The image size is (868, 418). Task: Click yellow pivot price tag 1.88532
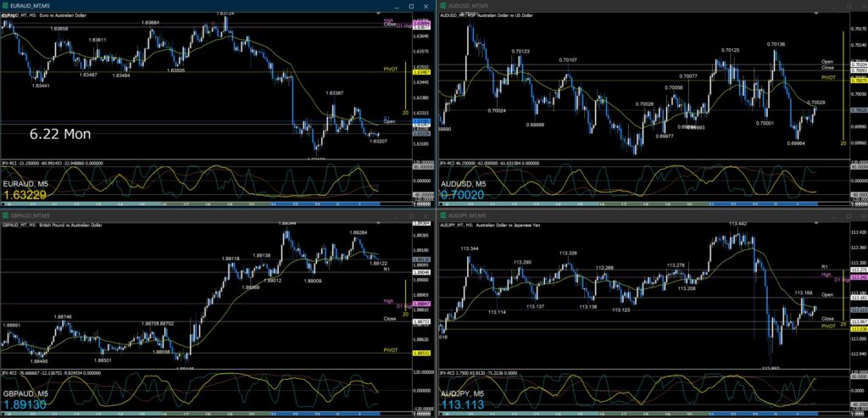422,353
